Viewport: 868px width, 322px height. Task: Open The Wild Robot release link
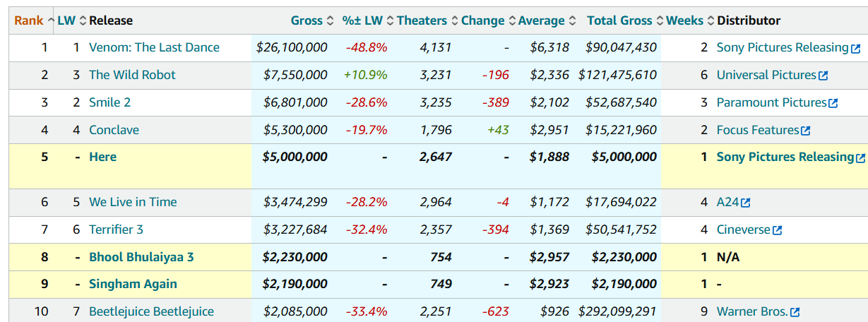coord(132,75)
